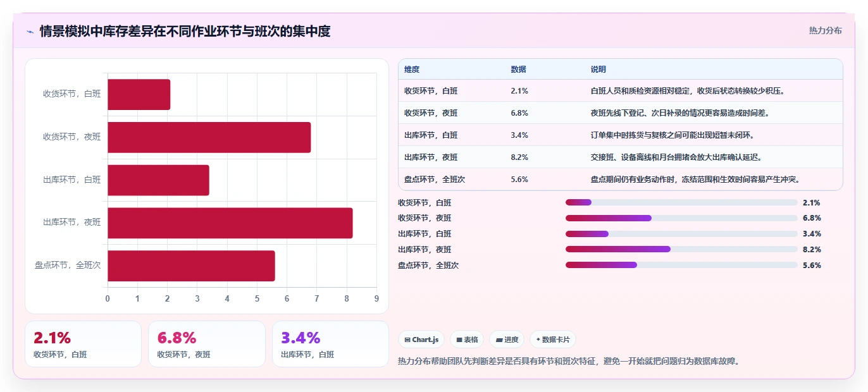Select table row cell 收货环节，夜班
This screenshot has height=392, width=868.
pos(431,113)
